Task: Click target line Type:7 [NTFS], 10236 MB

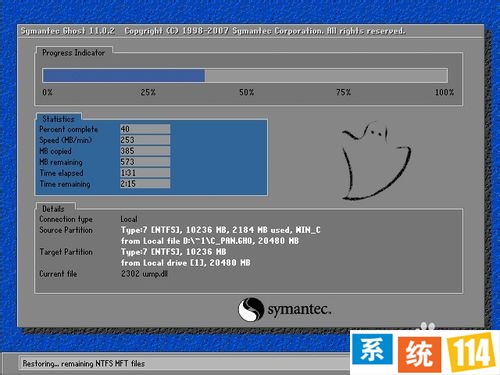Action: [173, 252]
